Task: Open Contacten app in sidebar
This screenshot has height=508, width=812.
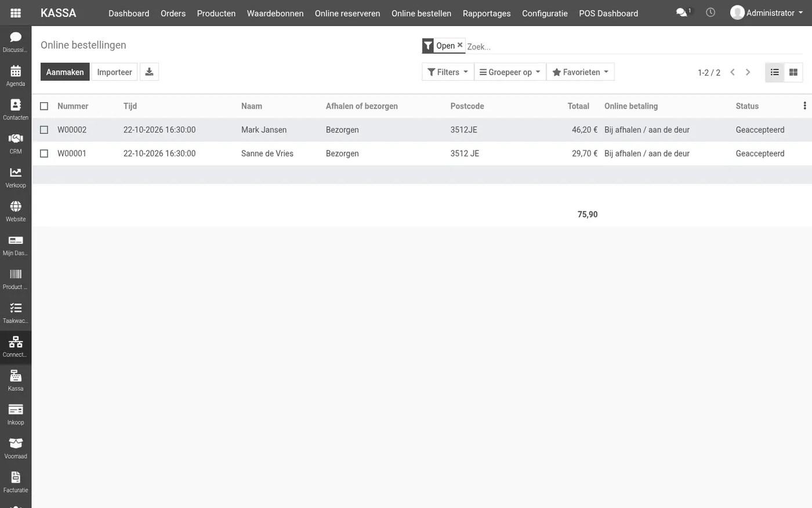Action: click(x=16, y=109)
